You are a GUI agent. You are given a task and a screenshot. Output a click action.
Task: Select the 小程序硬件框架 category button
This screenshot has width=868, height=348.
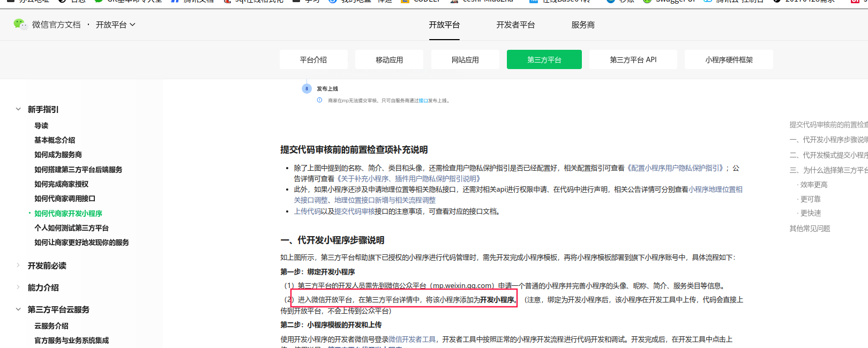tap(729, 59)
